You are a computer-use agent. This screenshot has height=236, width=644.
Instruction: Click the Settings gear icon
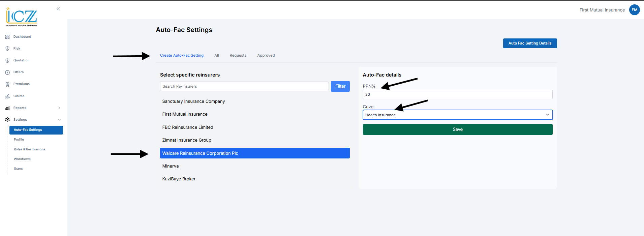pos(7,120)
